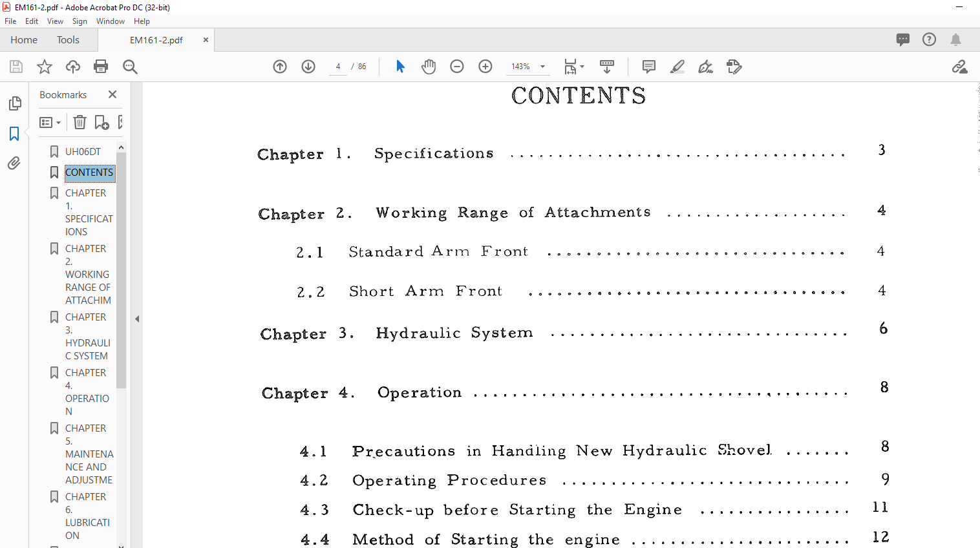Open the fit page options tool
Screen dimensions: 980x548
573,67
